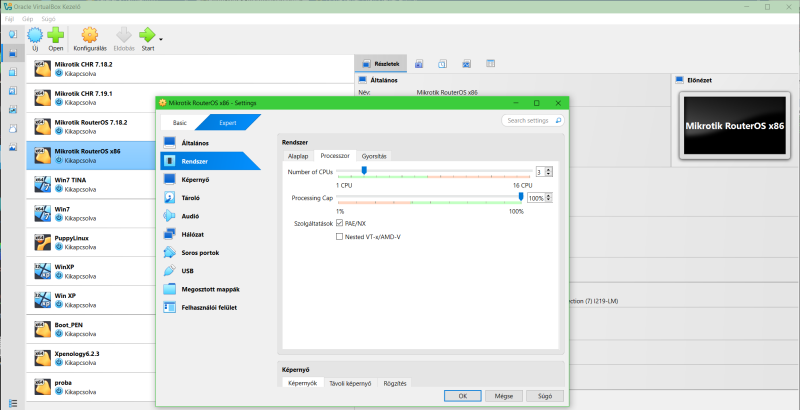
Task: Click the magnifier icon in search settings
Action: pyautogui.click(x=558, y=121)
